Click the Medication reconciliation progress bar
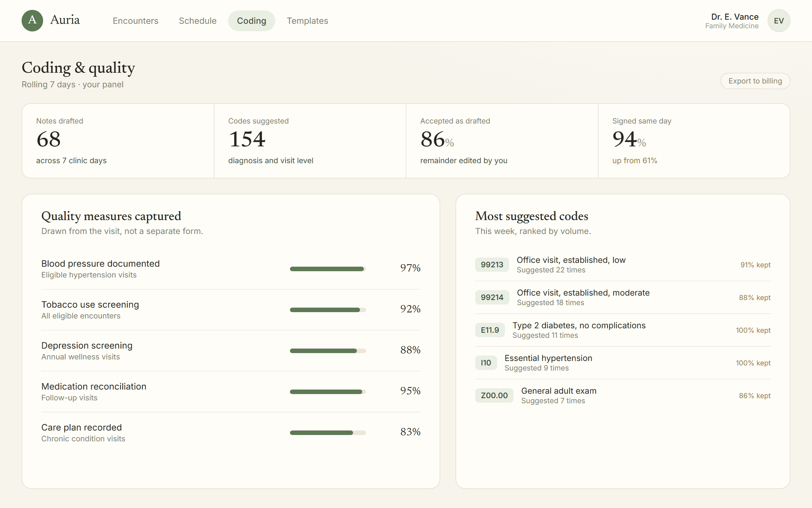 pos(328,392)
